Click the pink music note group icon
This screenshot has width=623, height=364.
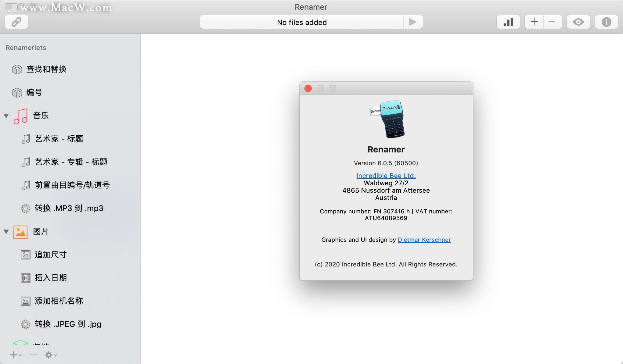click(x=20, y=116)
